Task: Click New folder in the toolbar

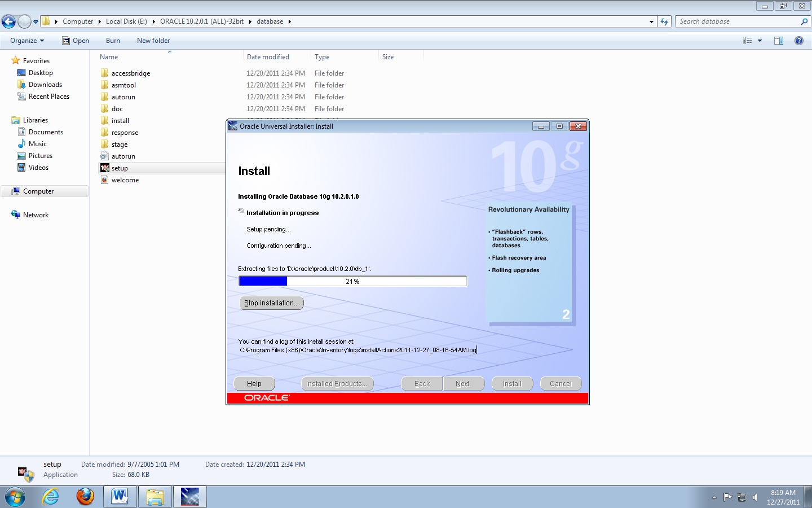Action: [153, 41]
